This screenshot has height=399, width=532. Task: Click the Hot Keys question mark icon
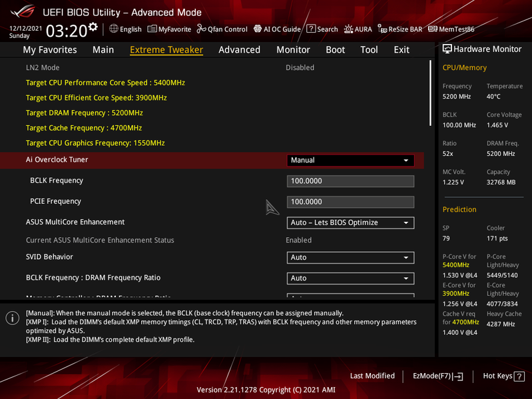519,376
